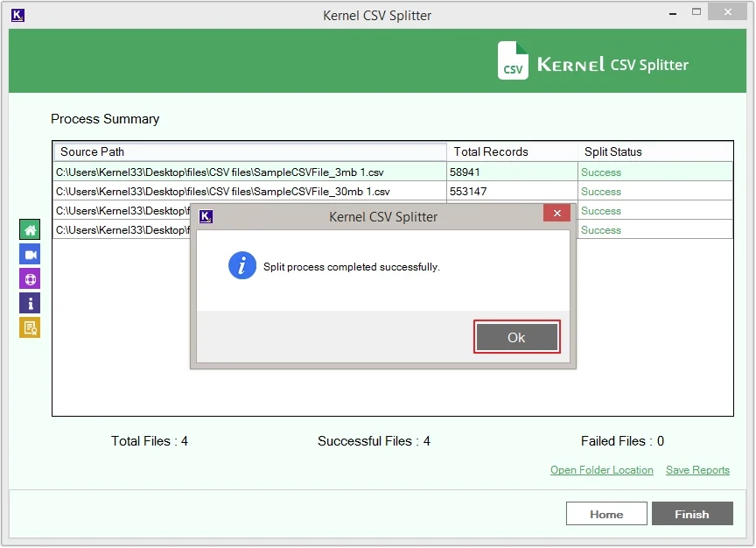
Task: Click the Kernel logo in dialog title bar
Action: point(206,216)
